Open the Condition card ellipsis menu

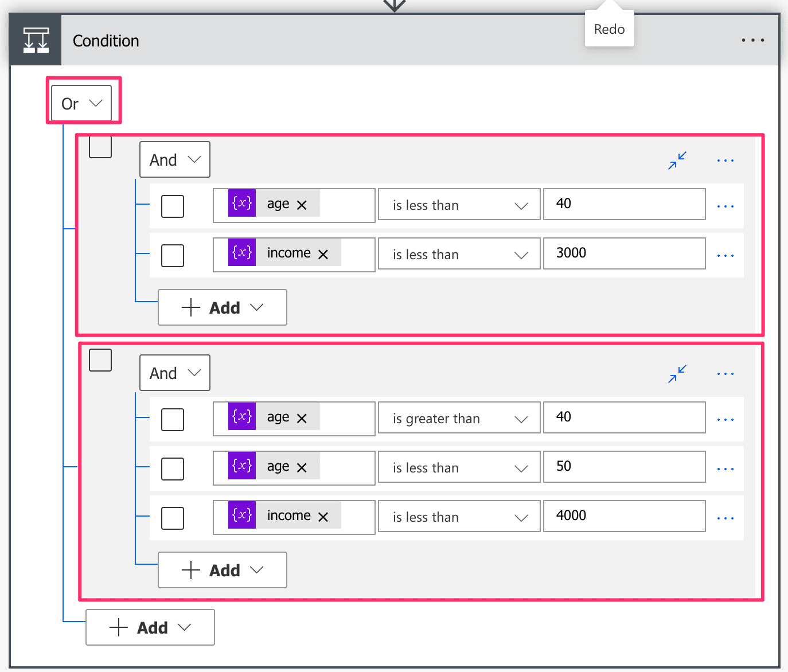[752, 41]
